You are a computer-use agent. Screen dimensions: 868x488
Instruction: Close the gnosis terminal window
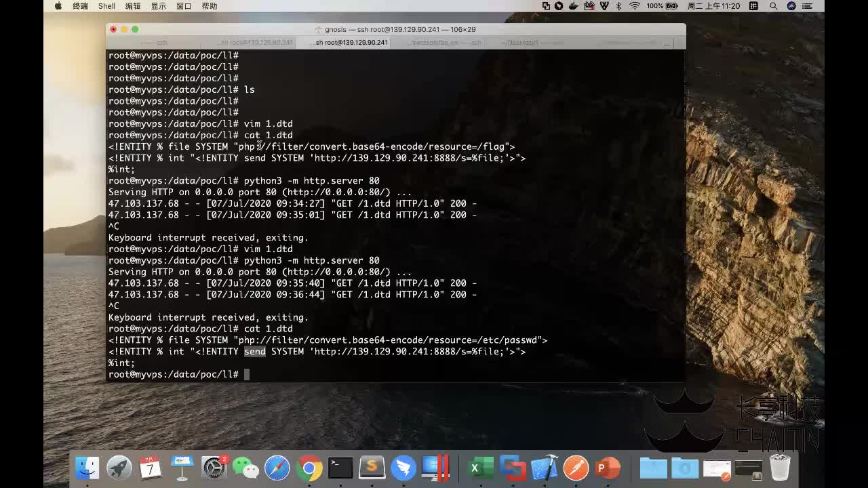(x=113, y=29)
